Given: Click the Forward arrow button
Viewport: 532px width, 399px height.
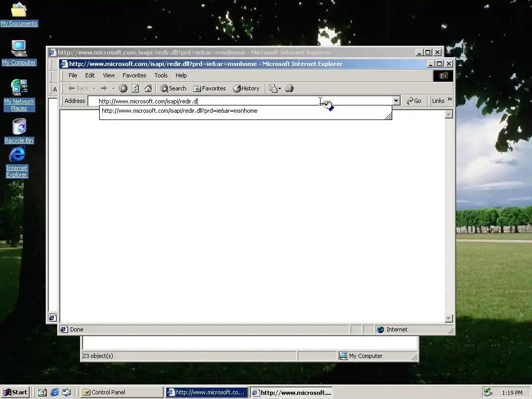Looking at the screenshot, I should coord(104,88).
